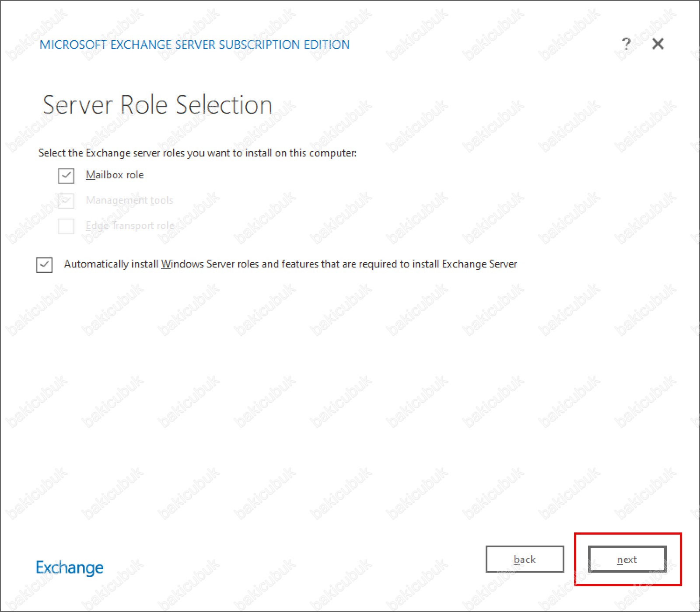Viewport: 700px width, 612px height.
Task: Click the Server Role Selection heading
Action: pos(157,105)
